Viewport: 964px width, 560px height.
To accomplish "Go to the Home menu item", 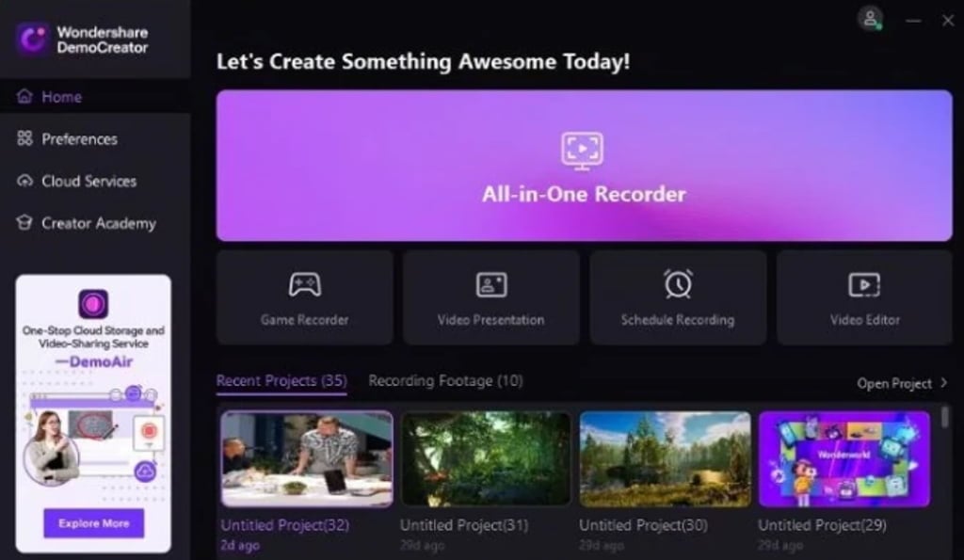I will coord(61,97).
